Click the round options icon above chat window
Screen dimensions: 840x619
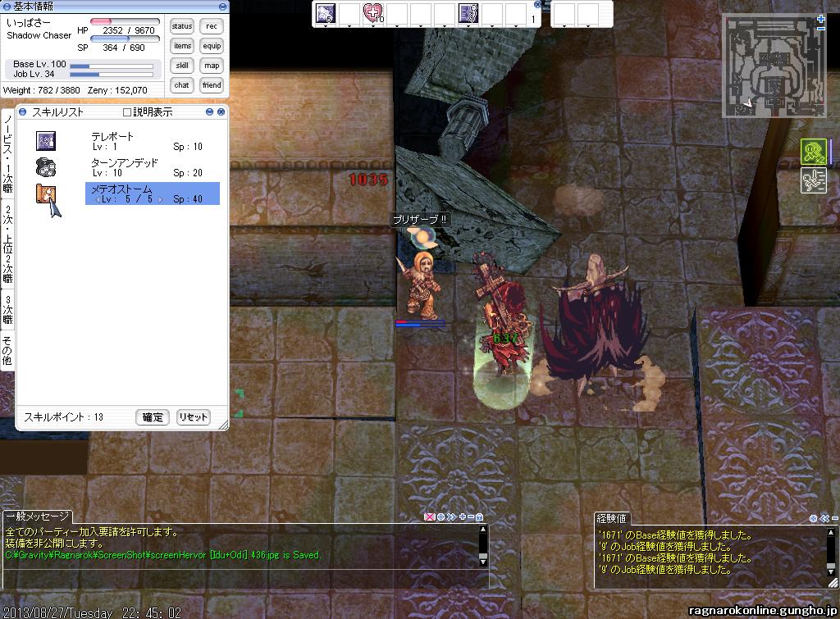click(441, 517)
